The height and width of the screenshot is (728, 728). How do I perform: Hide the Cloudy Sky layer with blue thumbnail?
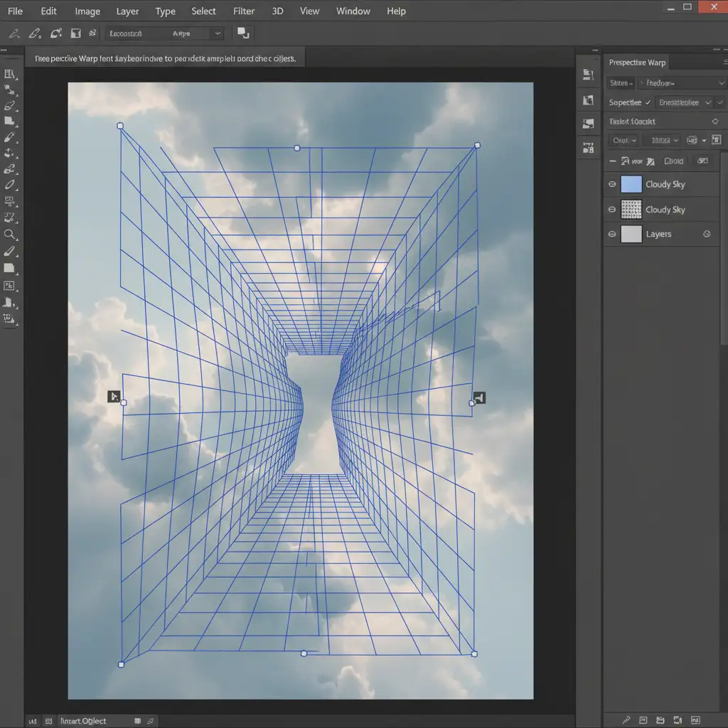click(x=612, y=185)
